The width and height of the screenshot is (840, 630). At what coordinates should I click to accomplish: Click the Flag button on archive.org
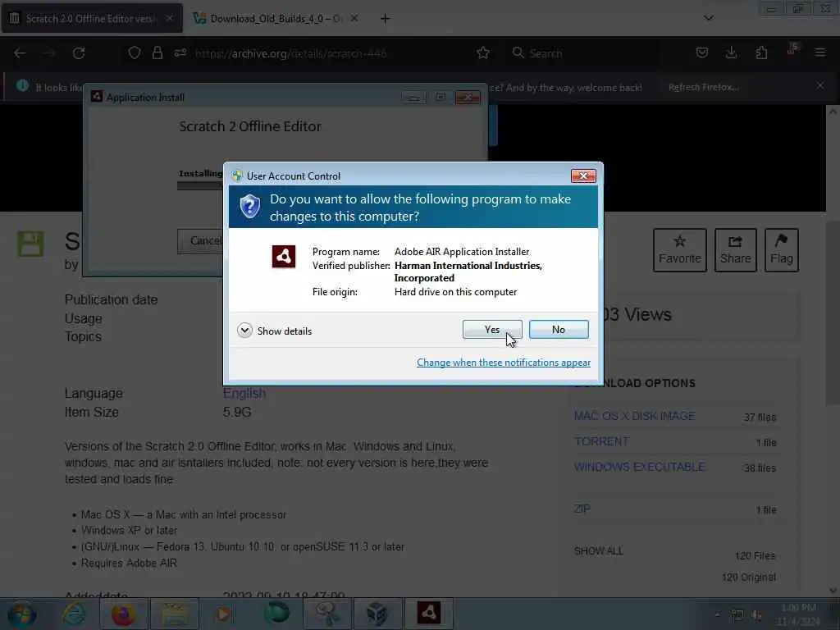click(x=781, y=250)
